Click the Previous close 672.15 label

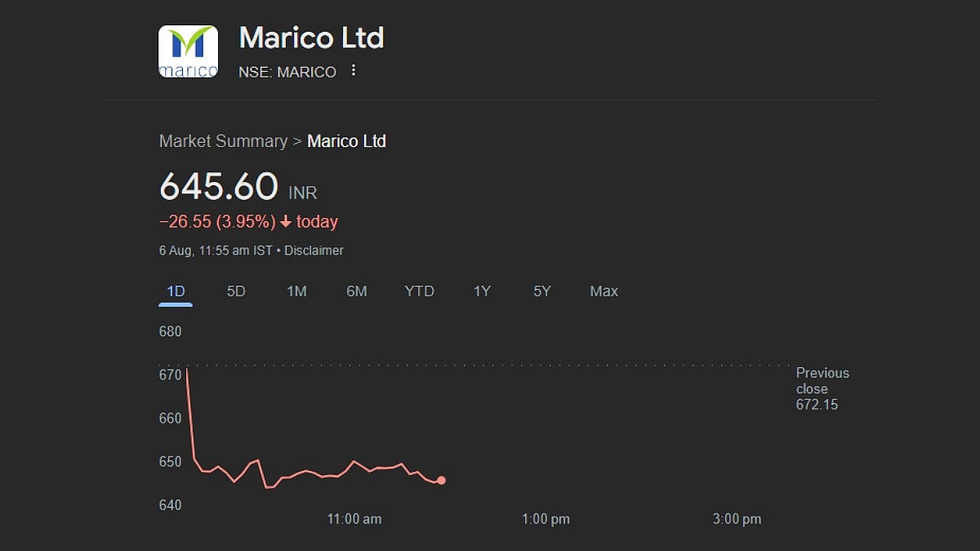pos(822,389)
